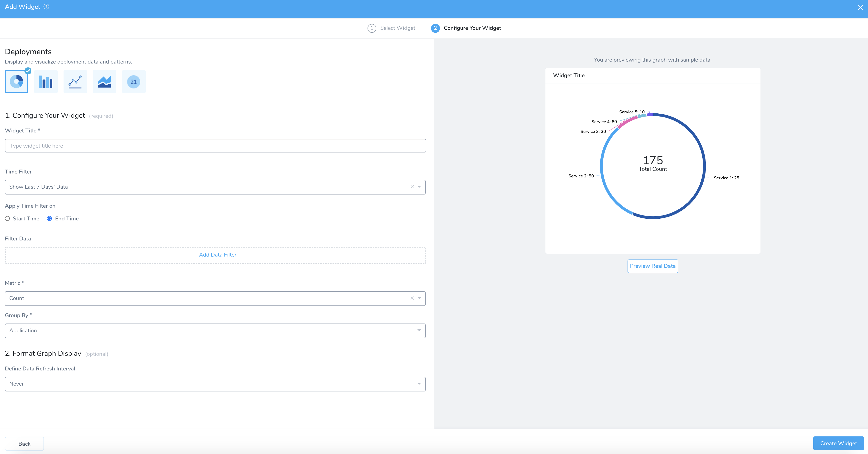Click Add Data Filter
The width and height of the screenshot is (868, 454).
(215, 255)
